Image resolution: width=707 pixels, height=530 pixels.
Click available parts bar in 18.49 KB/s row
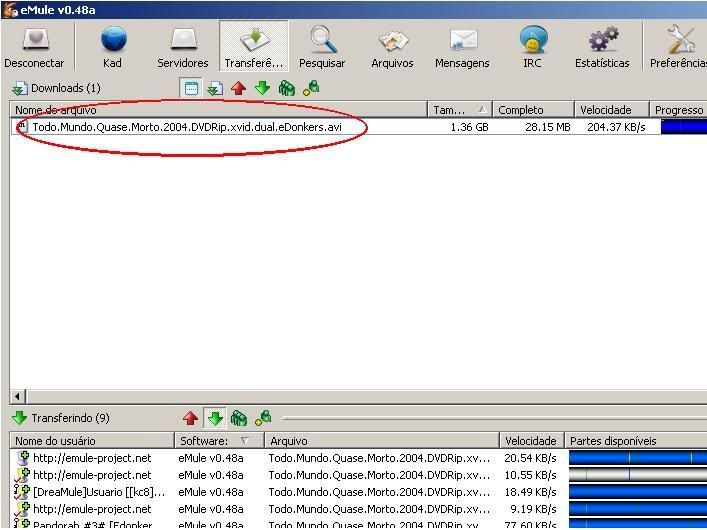click(638, 492)
